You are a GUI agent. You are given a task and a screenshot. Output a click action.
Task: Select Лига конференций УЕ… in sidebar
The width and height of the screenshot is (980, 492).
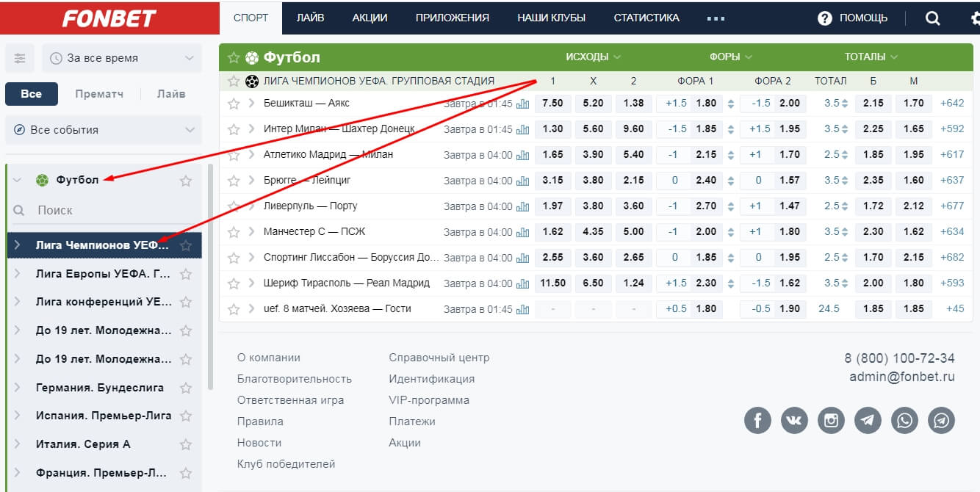pyautogui.click(x=104, y=302)
